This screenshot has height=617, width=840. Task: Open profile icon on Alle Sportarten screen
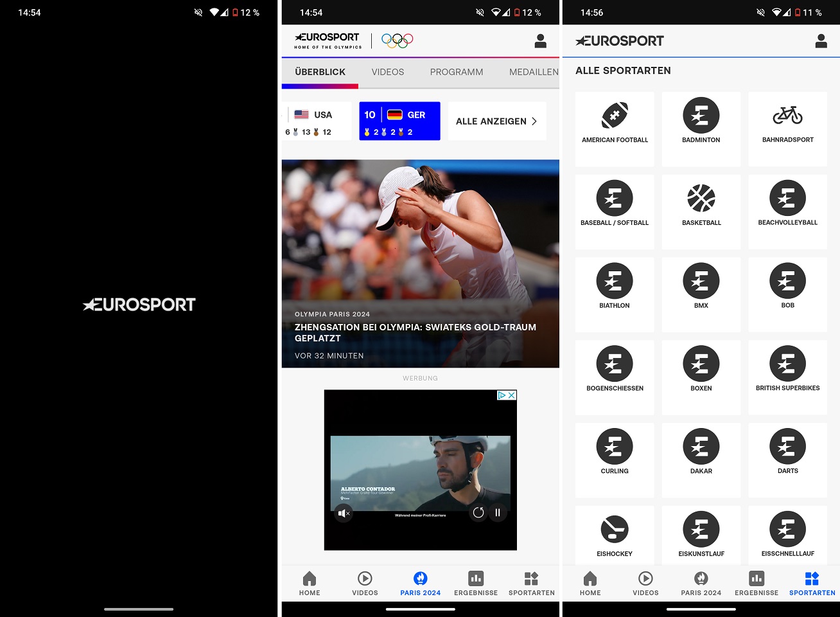point(821,41)
